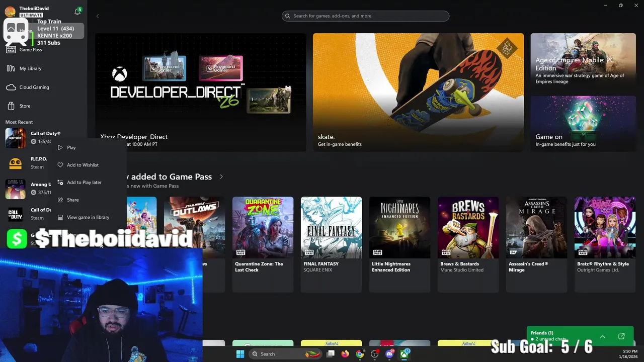Open the Xbox Developer_Direct banner

201,92
